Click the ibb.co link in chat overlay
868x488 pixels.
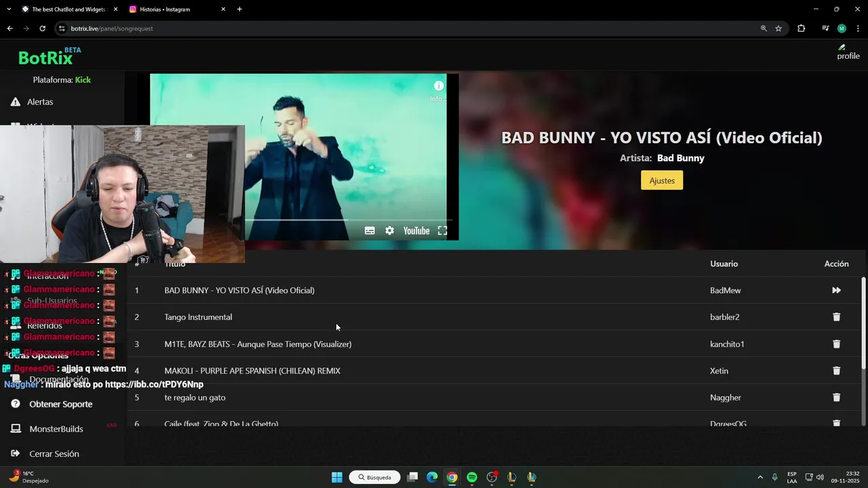pyautogui.click(x=154, y=384)
